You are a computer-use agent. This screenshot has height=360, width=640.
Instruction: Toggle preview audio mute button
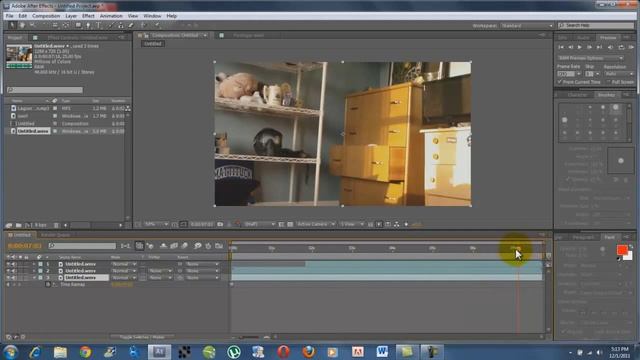(x=611, y=47)
